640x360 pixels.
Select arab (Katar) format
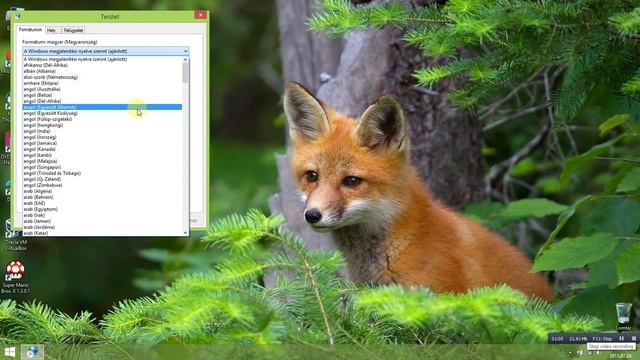(102, 233)
